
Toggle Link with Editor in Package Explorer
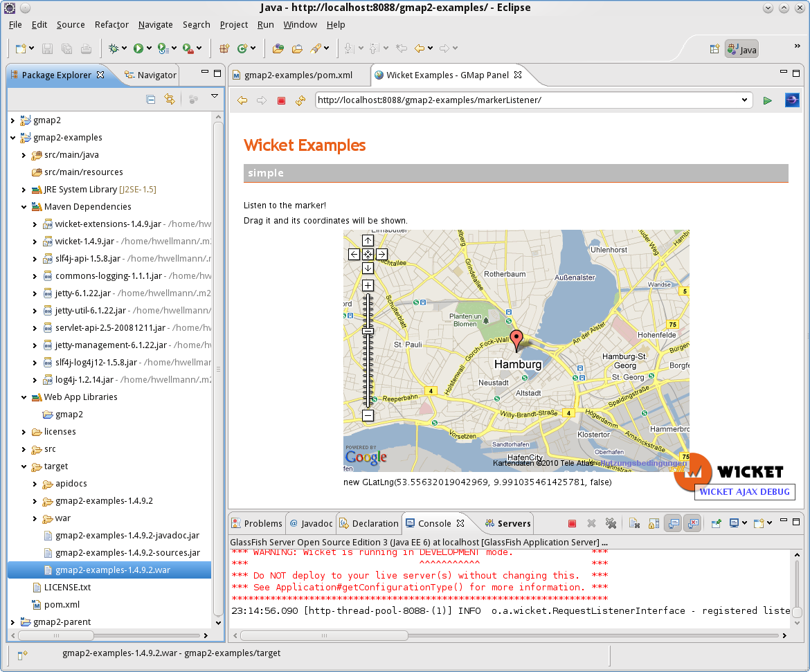(169, 99)
